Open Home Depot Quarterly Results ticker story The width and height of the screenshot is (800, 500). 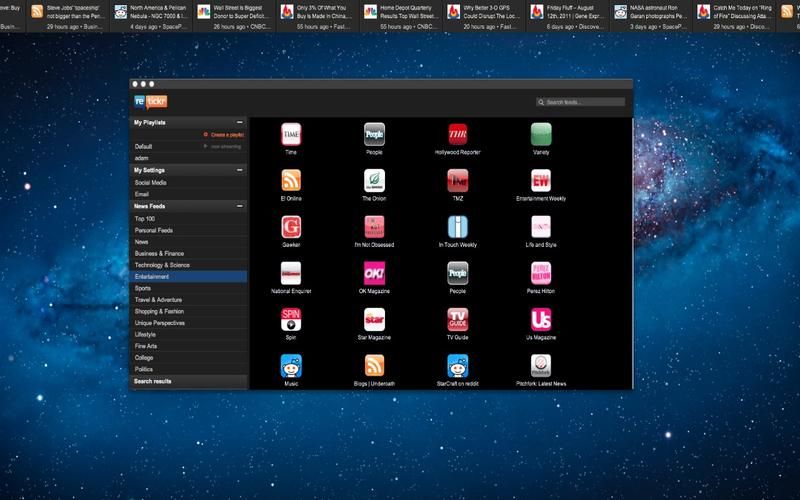402,16
